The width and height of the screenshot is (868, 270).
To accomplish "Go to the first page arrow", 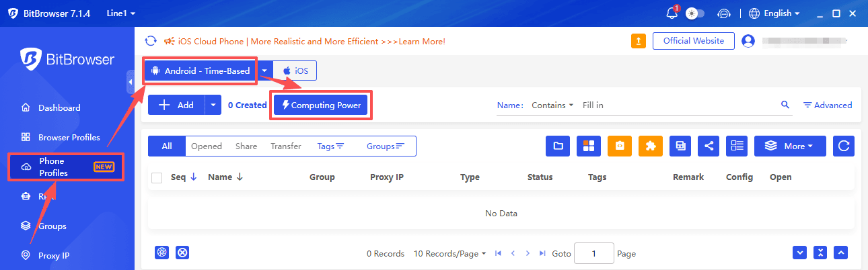I will [498, 253].
